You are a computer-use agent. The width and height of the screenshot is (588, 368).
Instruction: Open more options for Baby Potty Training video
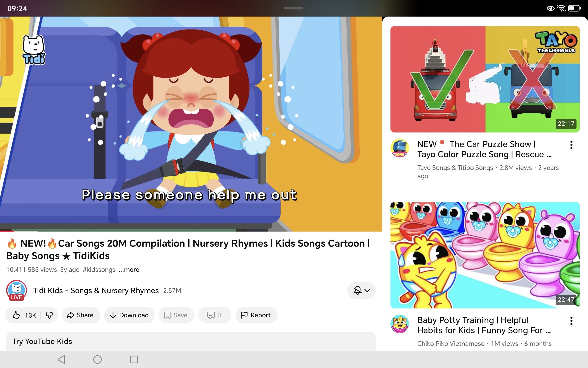pyautogui.click(x=571, y=321)
